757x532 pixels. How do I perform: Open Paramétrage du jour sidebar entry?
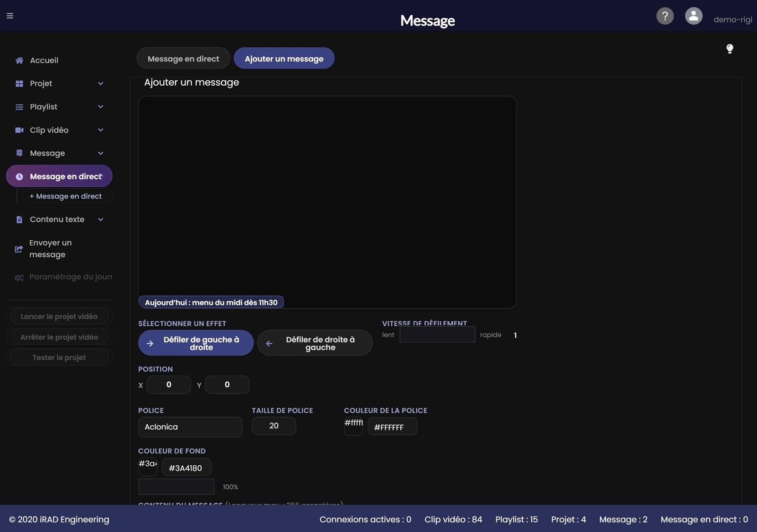click(59, 277)
